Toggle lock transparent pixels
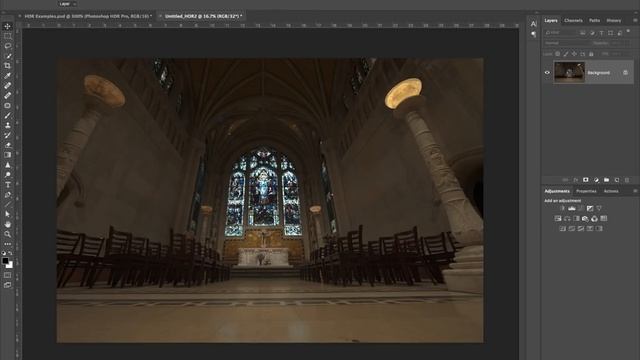 pyautogui.click(x=557, y=53)
